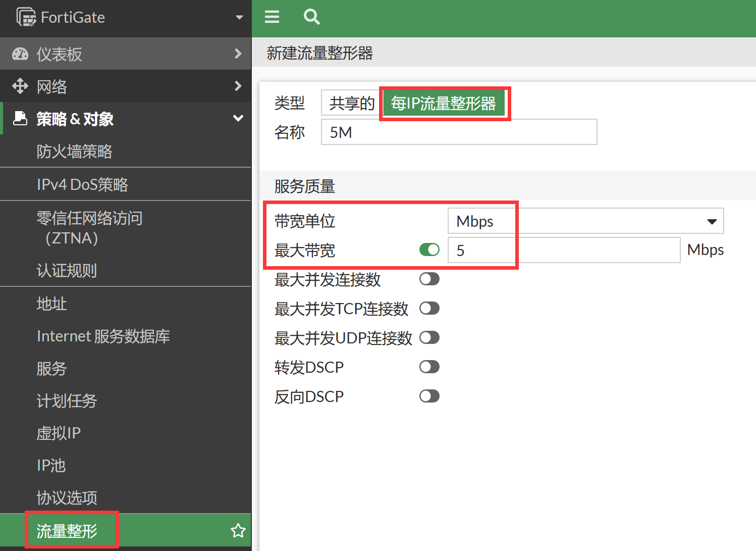The width and height of the screenshot is (756, 551).
Task: Select the 共享的 type button
Action: click(x=351, y=104)
